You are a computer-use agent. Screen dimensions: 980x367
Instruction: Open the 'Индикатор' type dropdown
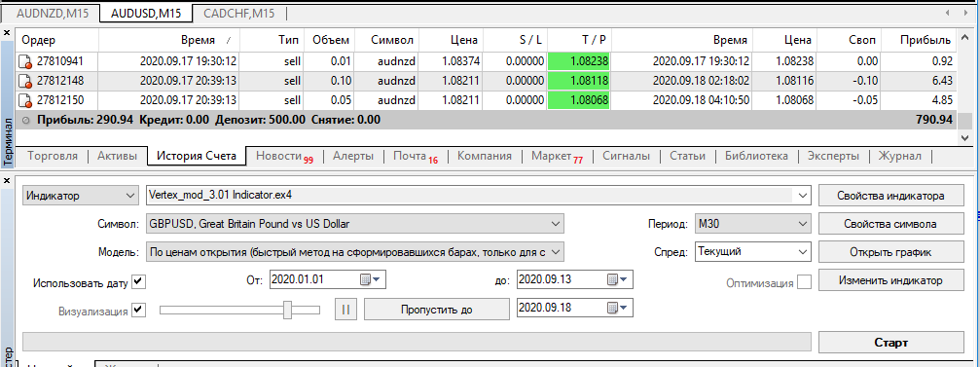tap(81, 196)
